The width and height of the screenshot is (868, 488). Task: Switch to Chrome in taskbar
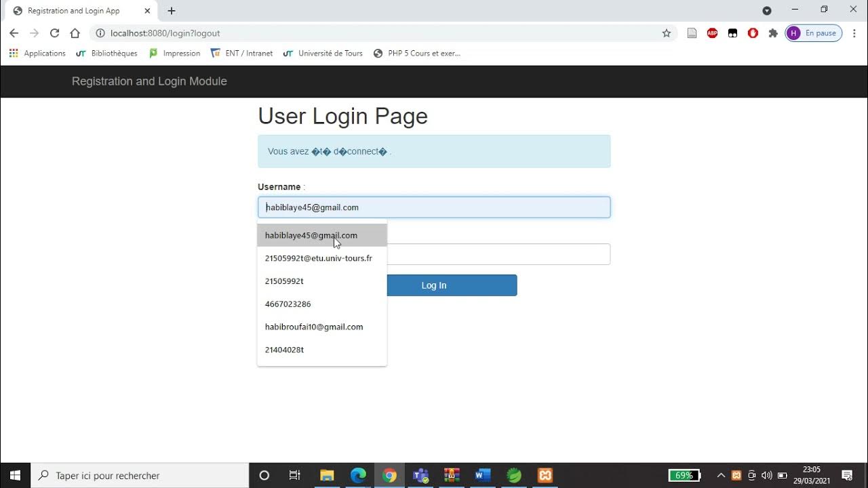coord(389,476)
